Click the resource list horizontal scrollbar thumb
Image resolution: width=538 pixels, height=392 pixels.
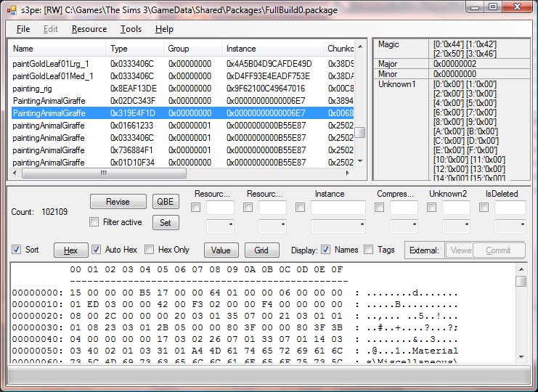click(105, 173)
